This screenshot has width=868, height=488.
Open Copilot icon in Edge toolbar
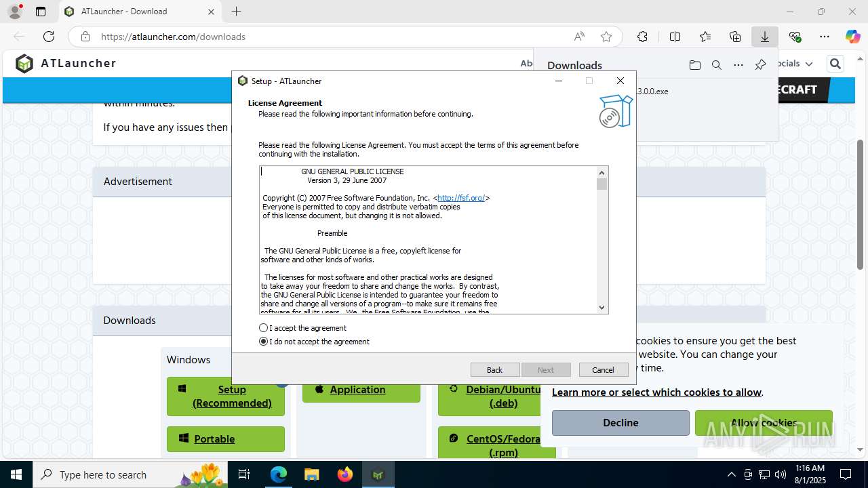tap(852, 37)
